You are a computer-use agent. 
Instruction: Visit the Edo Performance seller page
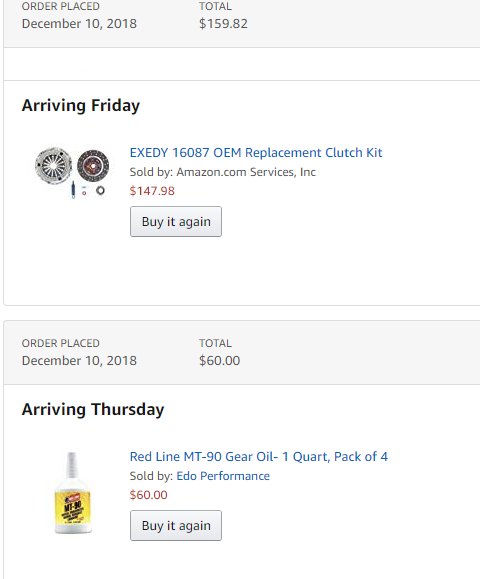click(223, 476)
